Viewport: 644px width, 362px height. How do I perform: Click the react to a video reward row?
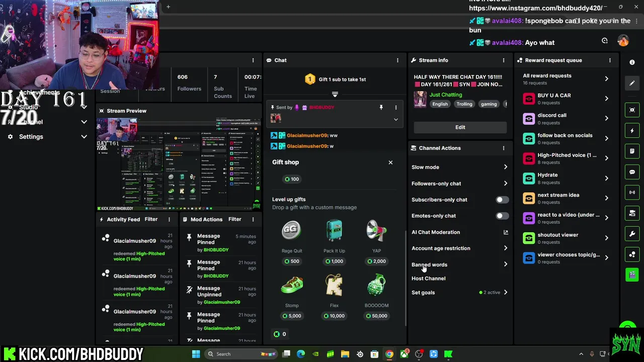tap(566, 218)
